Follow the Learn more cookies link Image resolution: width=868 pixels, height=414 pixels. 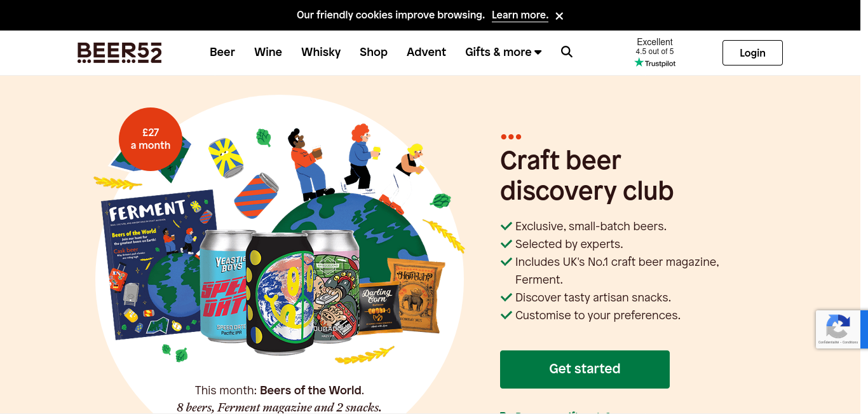pos(520,15)
